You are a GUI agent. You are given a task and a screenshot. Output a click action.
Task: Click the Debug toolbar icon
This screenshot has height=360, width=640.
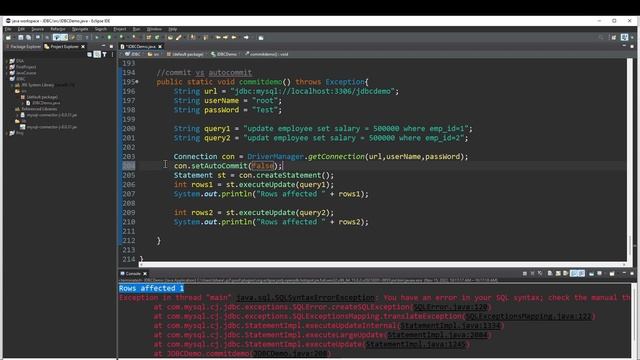[x=97, y=38]
